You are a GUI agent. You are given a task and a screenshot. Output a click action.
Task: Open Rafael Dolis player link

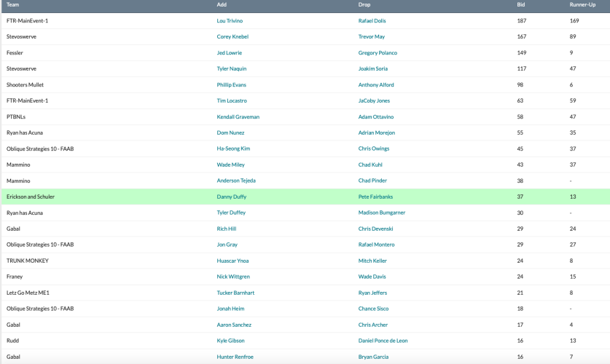(372, 20)
